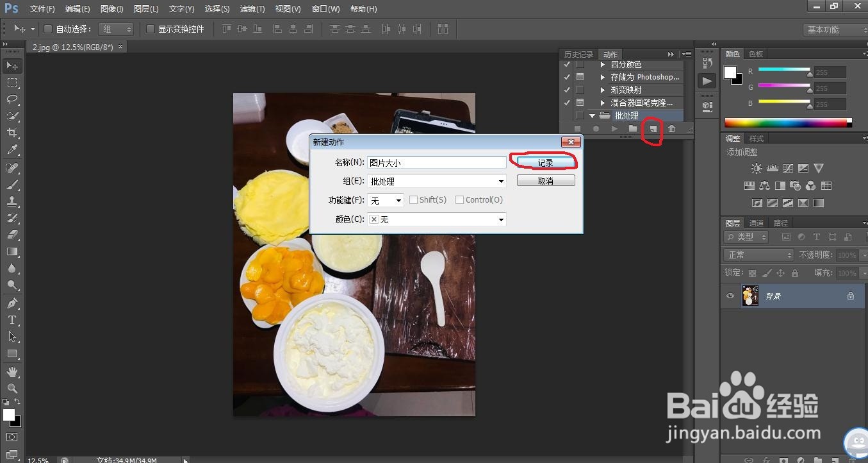Screen dimensions: 868x463
Task: Switch to the 通道 tab
Action: (x=757, y=223)
